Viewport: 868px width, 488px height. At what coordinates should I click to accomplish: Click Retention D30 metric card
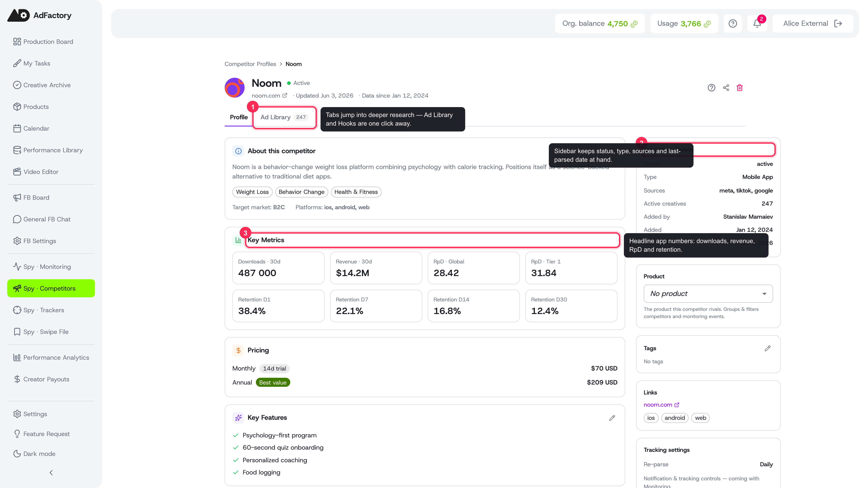pyautogui.click(x=571, y=306)
